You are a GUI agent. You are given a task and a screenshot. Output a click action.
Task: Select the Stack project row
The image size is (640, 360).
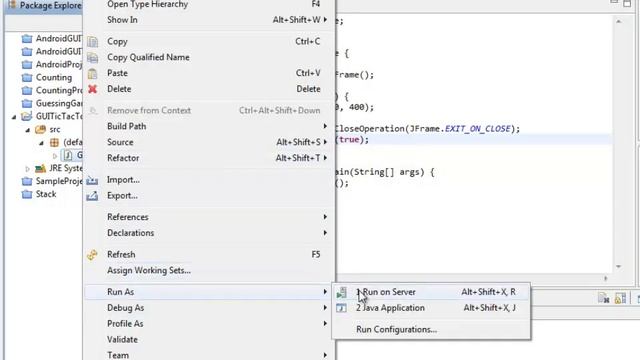pos(46,194)
